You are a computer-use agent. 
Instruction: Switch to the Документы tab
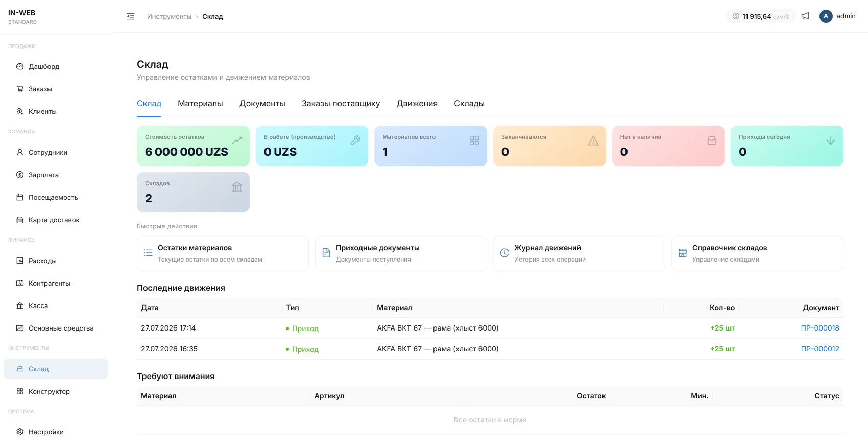(262, 103)
